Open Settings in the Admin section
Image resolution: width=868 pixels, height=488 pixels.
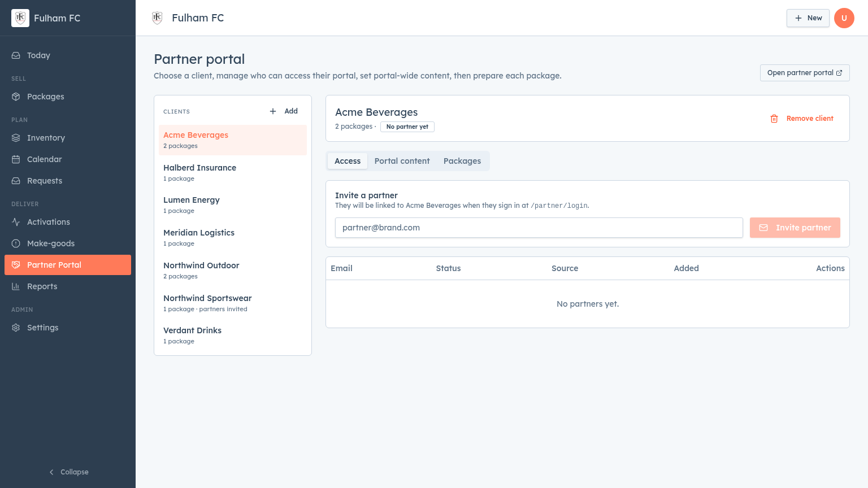pos(68,328)
